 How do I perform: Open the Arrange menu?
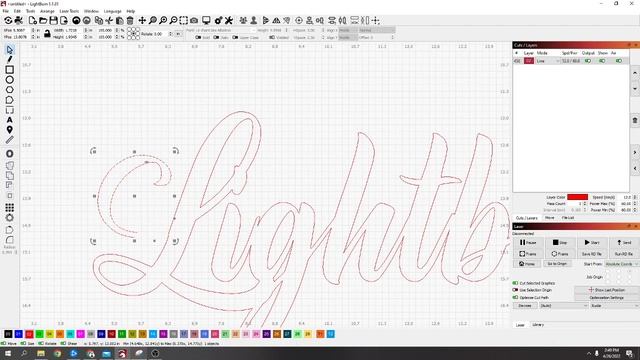47,11
